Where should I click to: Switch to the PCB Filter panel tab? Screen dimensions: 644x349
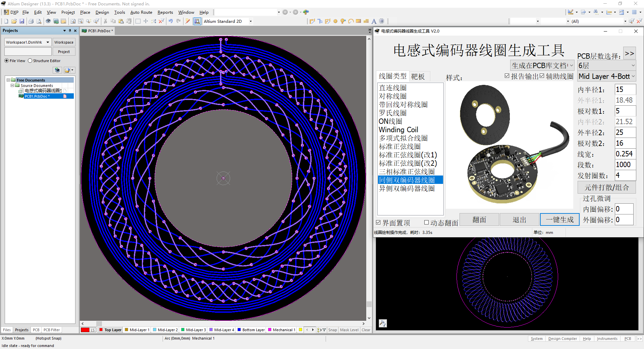coord(52,330)
